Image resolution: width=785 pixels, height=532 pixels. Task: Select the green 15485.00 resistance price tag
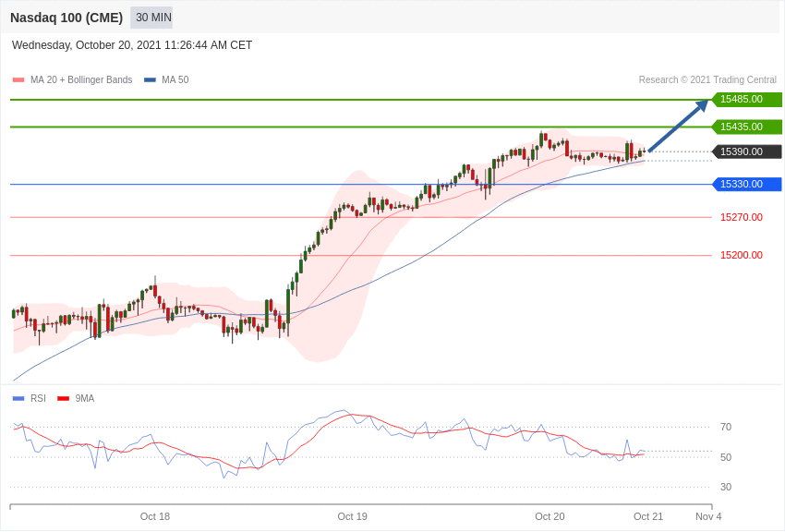click(x=745, y=100)
